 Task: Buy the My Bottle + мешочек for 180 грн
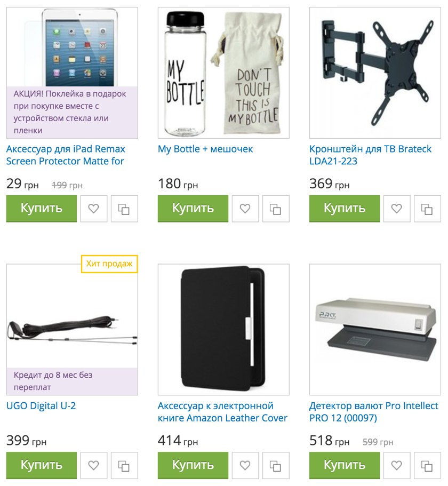pos(193,209)
